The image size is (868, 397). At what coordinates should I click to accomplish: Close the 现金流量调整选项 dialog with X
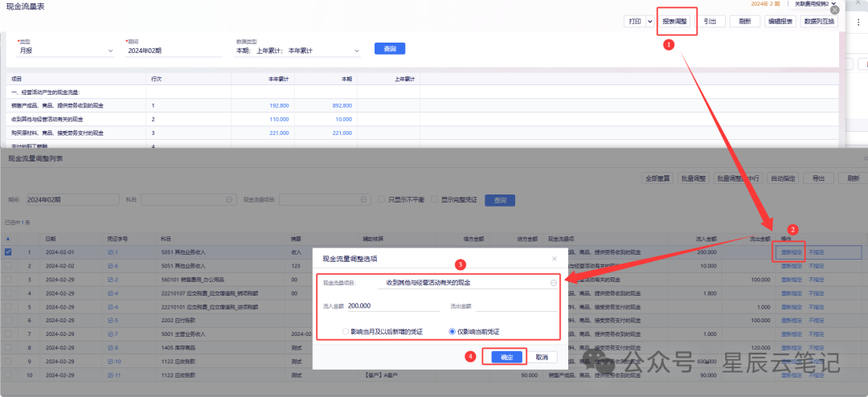pos(554,259)
